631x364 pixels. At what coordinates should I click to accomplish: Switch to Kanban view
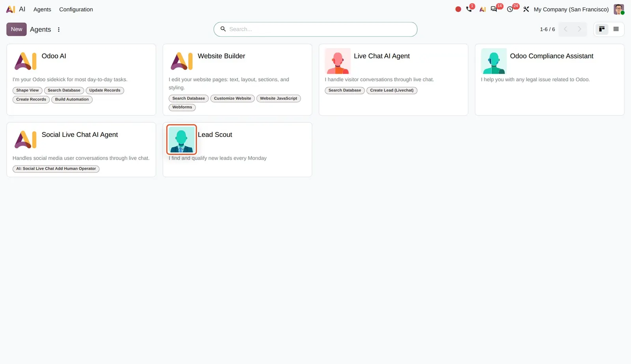click(x=602, y=29)
